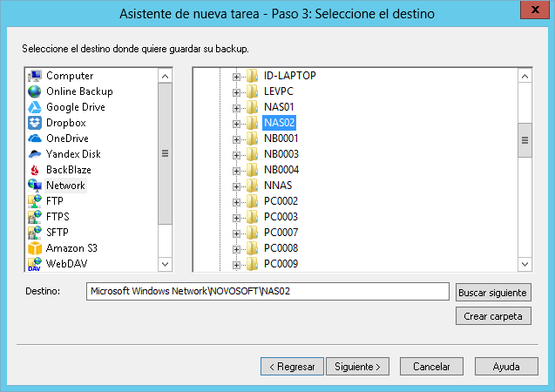
Task: Select the PC0008 tree item label
Action: click(x=281, y=248)
